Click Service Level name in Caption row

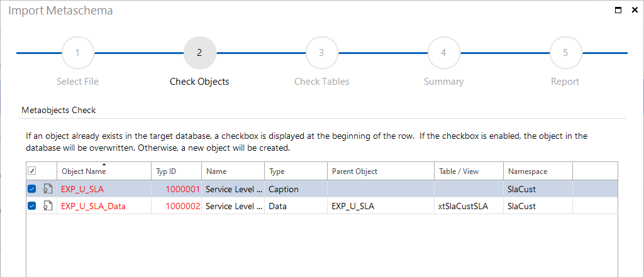pos(233,190)
